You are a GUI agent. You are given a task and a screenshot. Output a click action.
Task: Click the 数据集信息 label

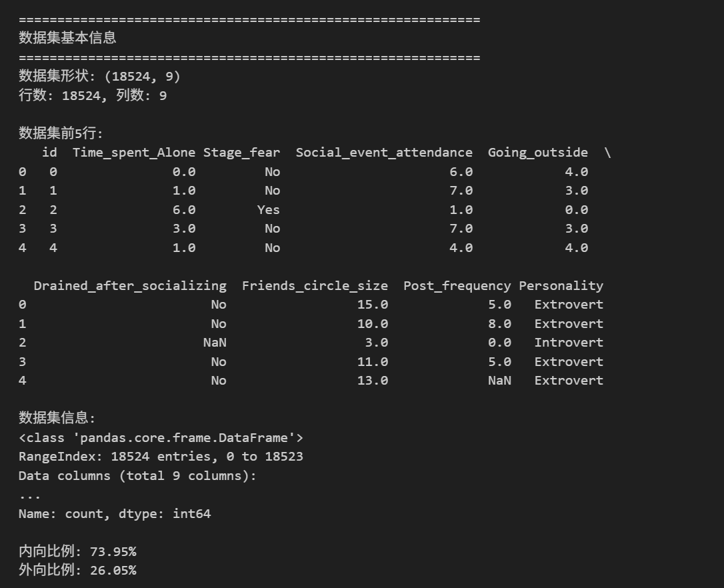click(x=57, y=418)
